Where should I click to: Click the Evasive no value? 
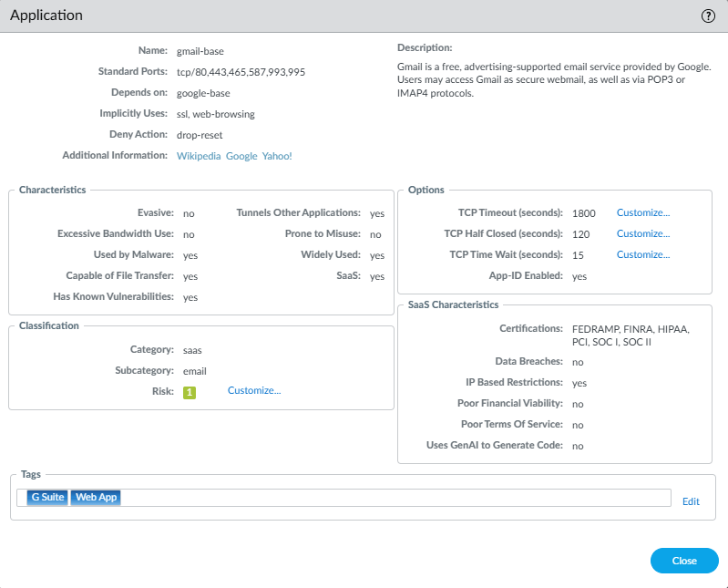click(189, 213)
